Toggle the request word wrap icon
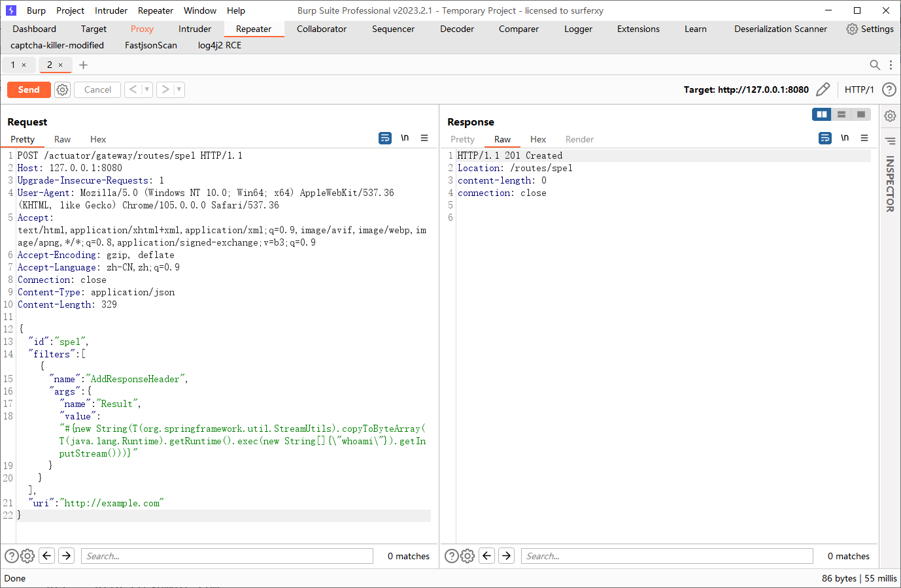The height and width of the screenshot is (588, 901). click(385, 138)
